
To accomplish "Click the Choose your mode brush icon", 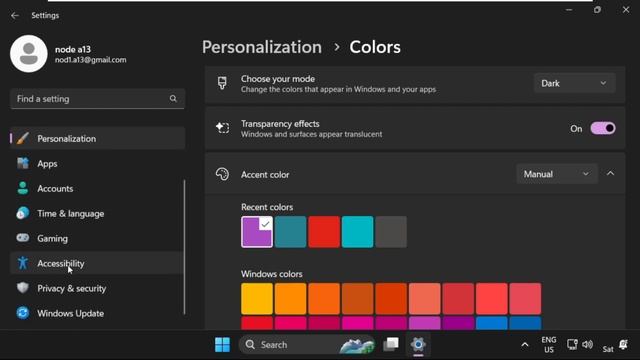I will (222, 83).
